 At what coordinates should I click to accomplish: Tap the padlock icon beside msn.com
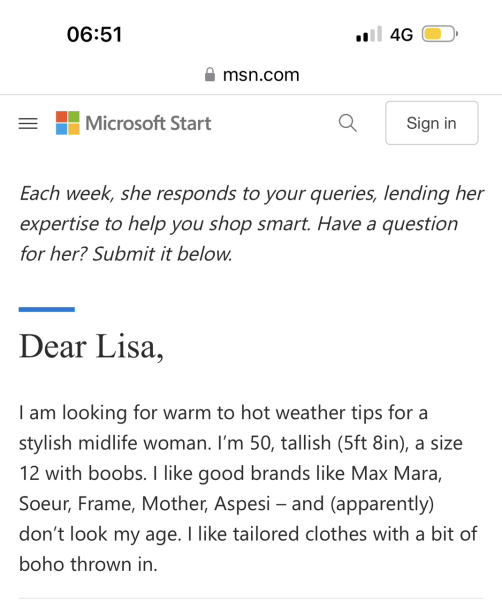[210, 75]
